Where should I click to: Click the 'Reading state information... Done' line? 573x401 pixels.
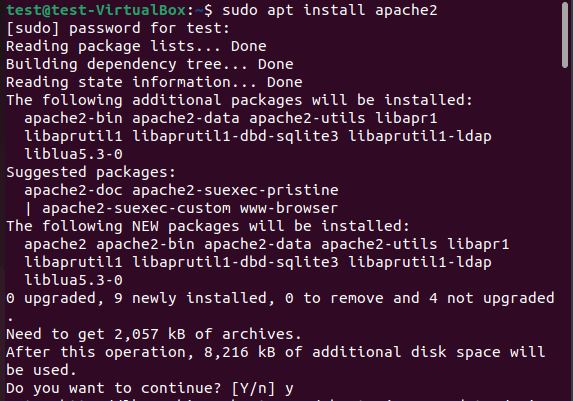(154, 82)
